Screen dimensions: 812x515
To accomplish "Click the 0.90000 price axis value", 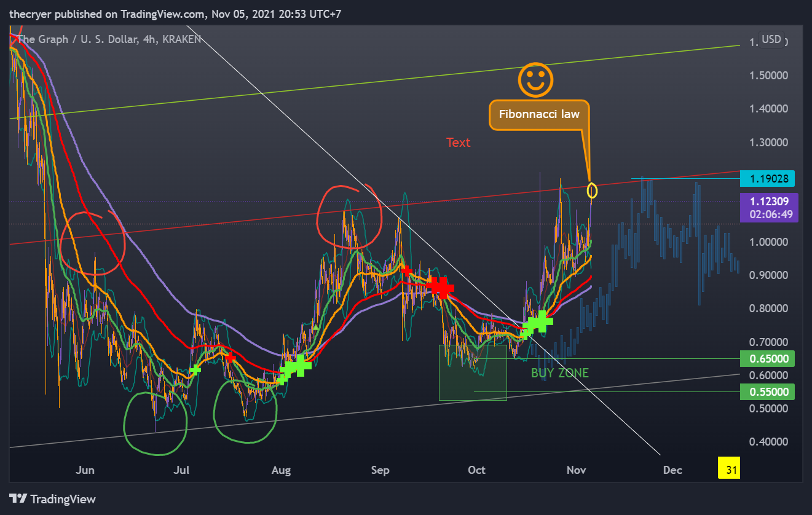I will [768, 275].
